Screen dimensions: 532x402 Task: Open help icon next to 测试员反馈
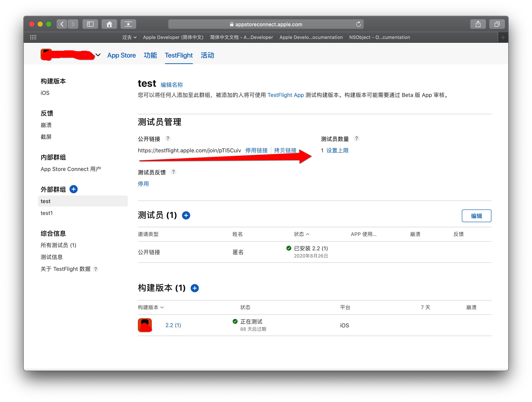[173, 172]
